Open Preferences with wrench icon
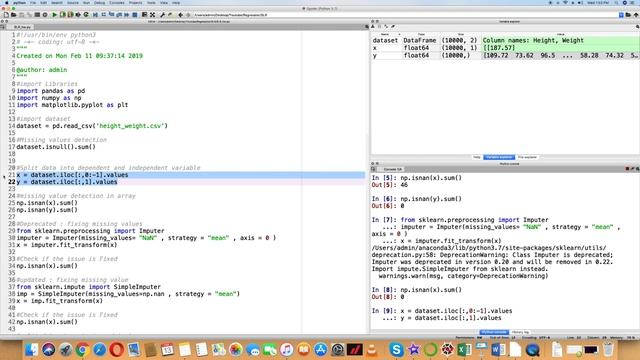This screenshot has width=640, height=360. pos(162,15)
